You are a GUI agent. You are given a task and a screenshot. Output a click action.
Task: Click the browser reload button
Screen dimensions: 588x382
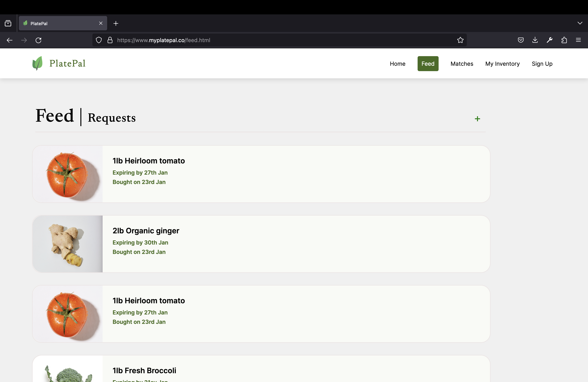[39, 40]
